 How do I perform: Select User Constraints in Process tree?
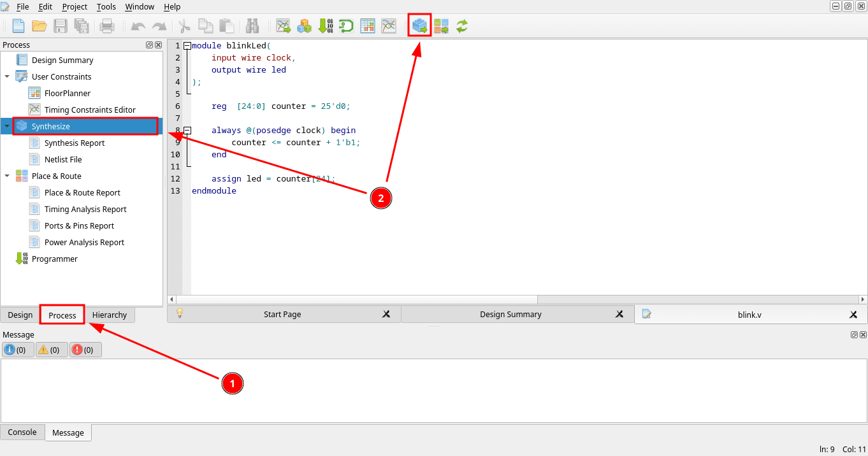coord(61,76)
